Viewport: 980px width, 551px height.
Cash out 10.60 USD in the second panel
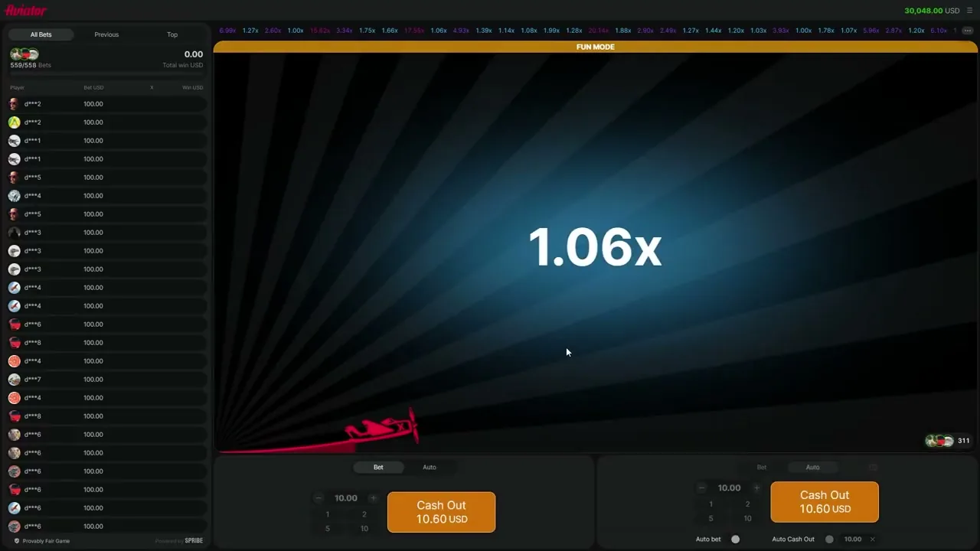[x=825, y=502]
